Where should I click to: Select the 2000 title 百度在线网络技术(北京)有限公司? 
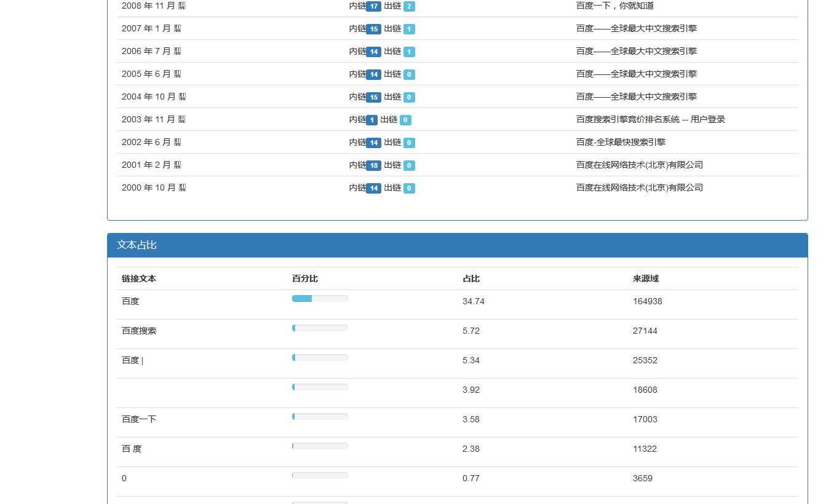[640, 187]
